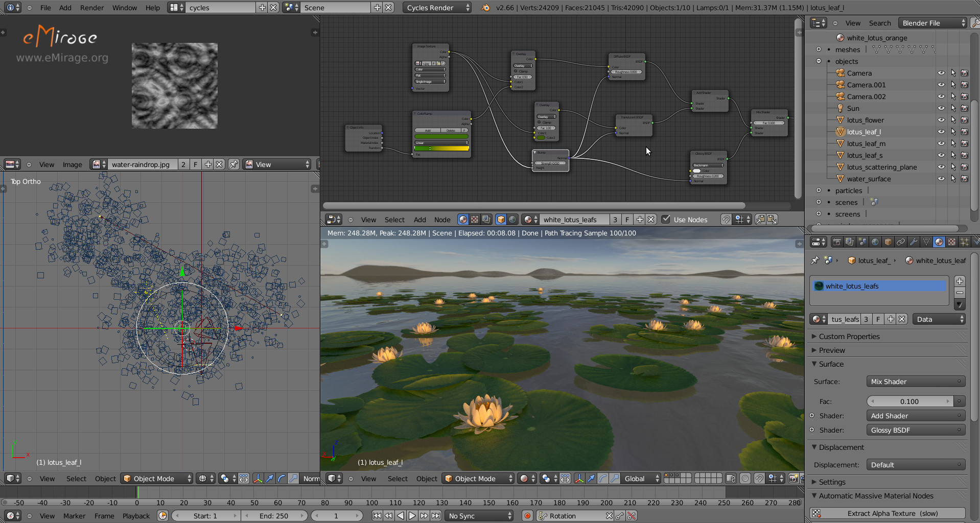The image size is (980, 523).
Task: Open the Object Data tab (triangle mesh icon)
Action: [926, 242]
